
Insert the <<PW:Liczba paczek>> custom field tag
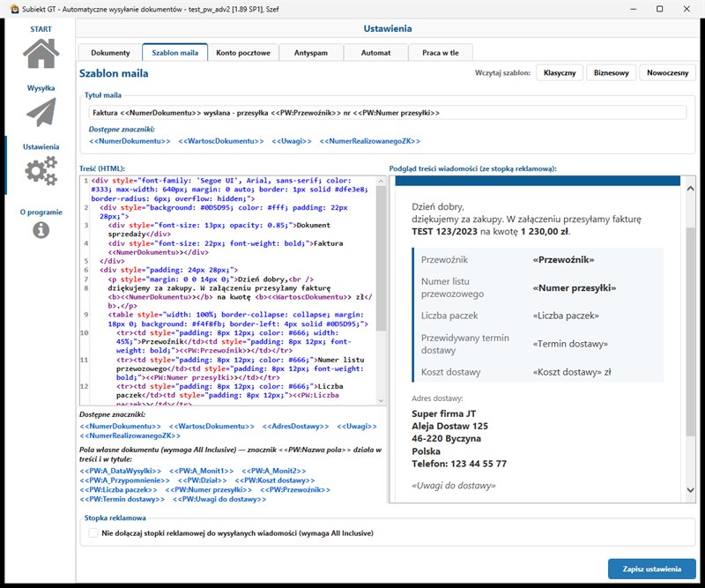118,490
